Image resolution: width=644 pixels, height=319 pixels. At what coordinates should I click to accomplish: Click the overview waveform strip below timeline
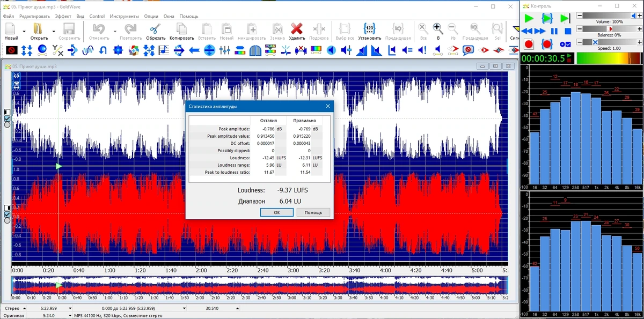pos(260,286)
